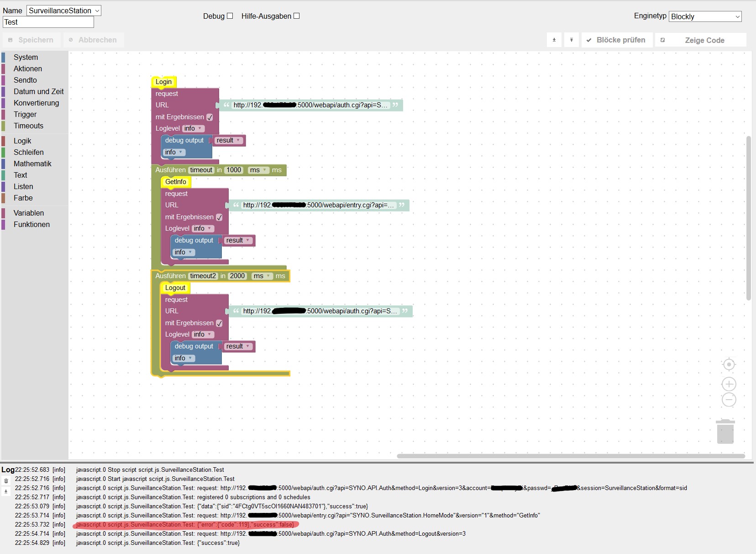This screenshot has height=554, width=756.
Task: Zoom out with the minus icon
Action: tap(729, 400)
